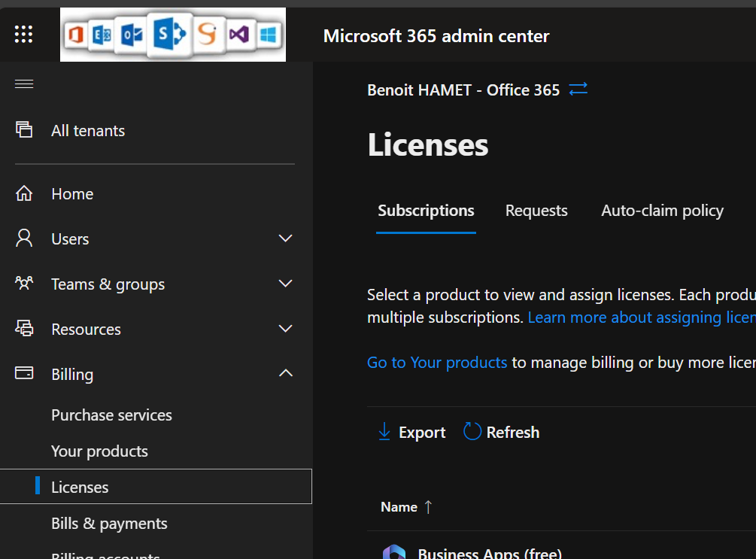Click the Business Apps (free) product icon
The image size is (756, 559).
tap(393, 553)
